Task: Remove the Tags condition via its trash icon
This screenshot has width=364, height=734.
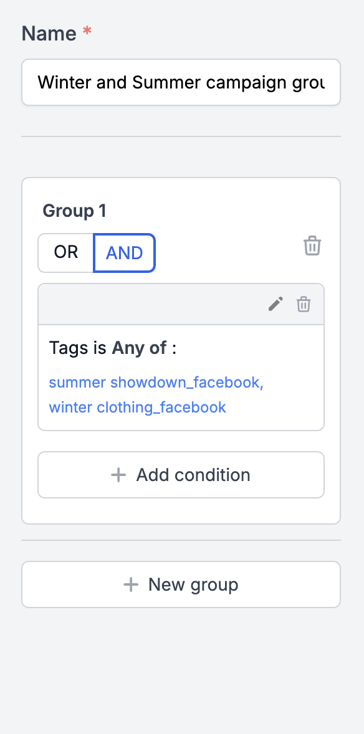Action: [304, 304]
